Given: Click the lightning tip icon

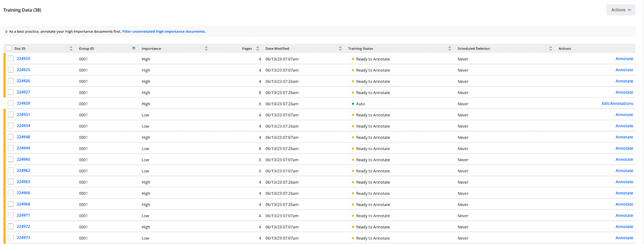Looking at the screenshot, I should [x=6, y=31].
